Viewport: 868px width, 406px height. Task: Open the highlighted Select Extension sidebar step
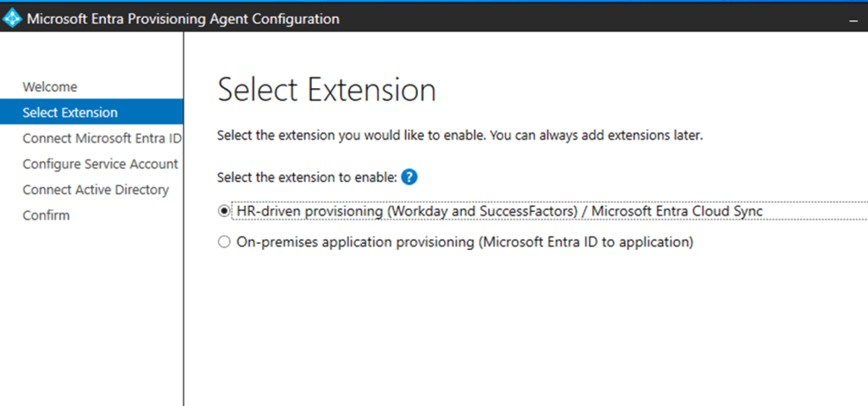[x=70, y=112]
